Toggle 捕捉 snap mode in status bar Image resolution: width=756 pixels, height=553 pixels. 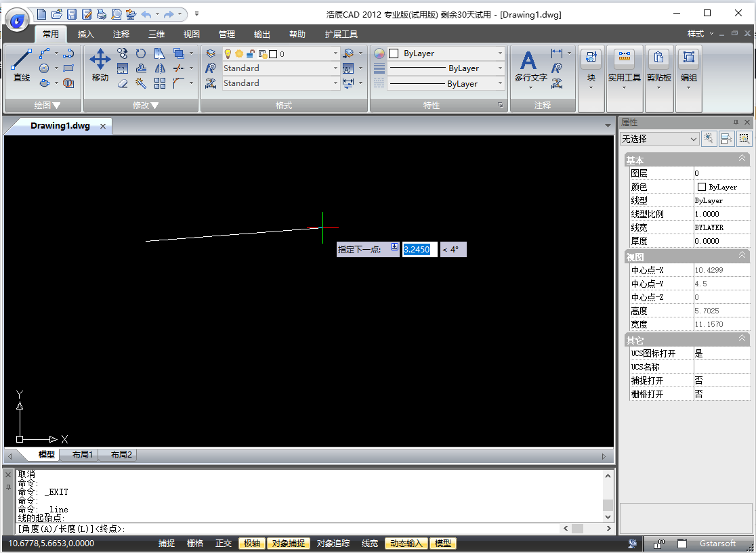tap(167, 544)
